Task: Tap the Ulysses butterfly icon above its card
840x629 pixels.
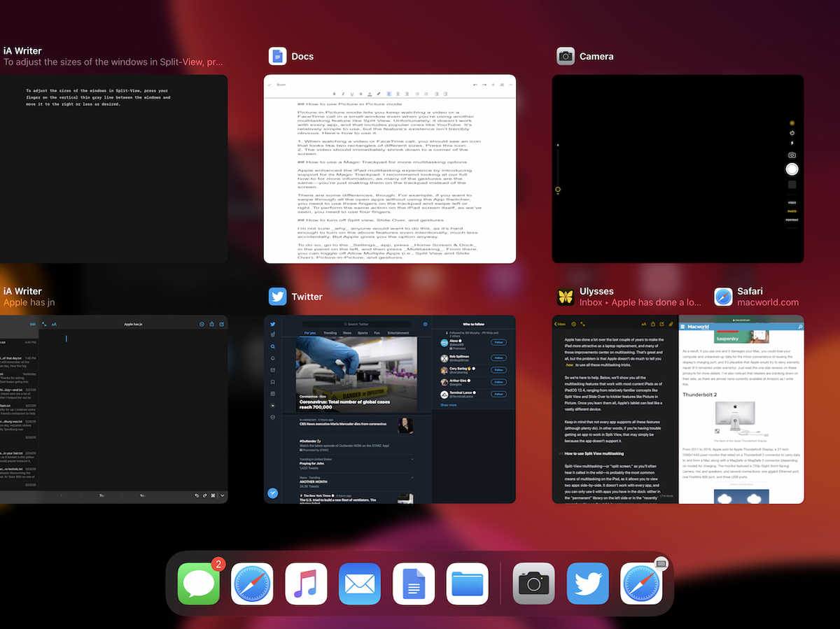Action: point(566,297)
